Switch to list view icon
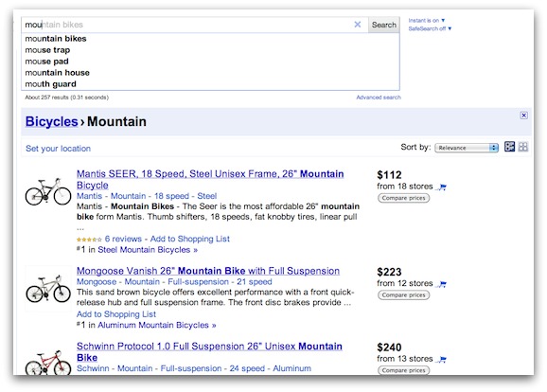This screenshot has height=392, width=547. click(509, 147)
